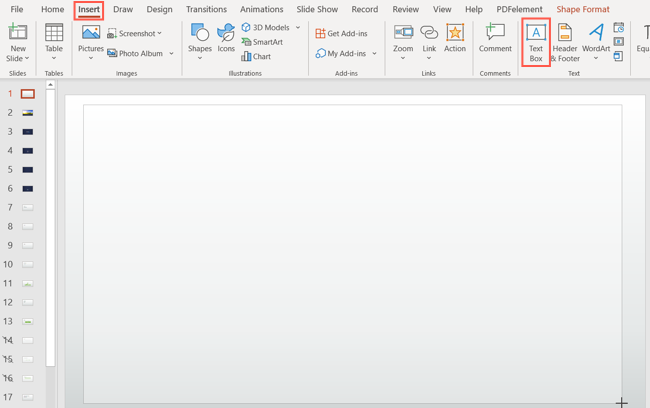Click the Icons button

226,38
